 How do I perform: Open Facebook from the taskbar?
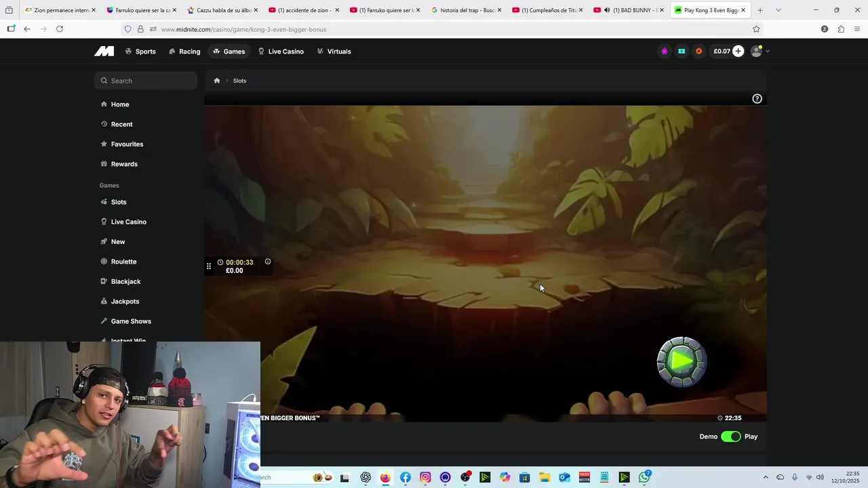[406, 477]
